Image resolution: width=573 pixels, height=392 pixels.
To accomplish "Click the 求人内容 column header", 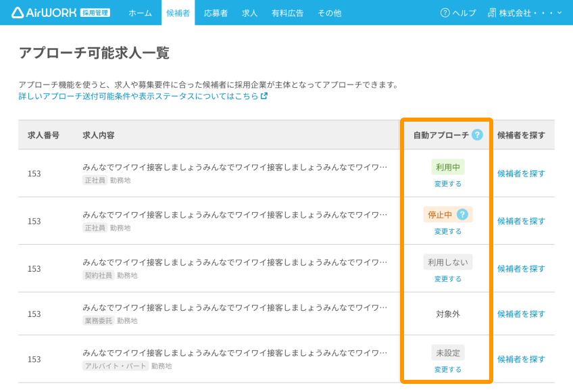I will click(x=98, y=135).
